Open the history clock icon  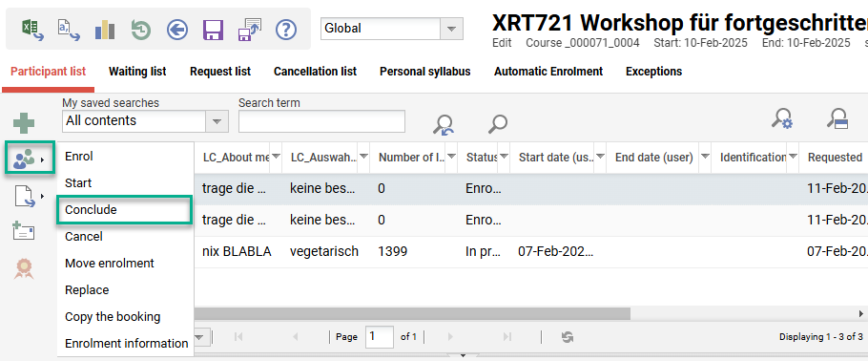pos(141,29)
